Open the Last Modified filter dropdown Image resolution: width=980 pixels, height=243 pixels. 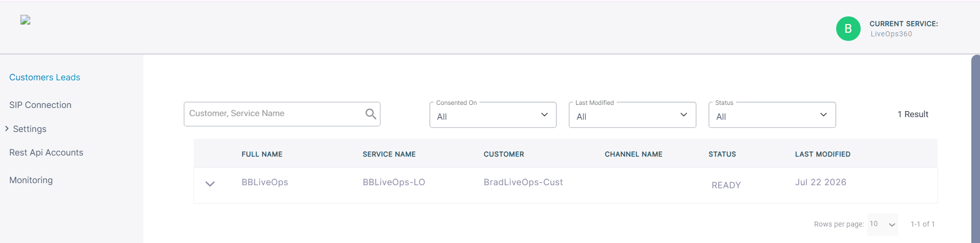coord(632,115)
